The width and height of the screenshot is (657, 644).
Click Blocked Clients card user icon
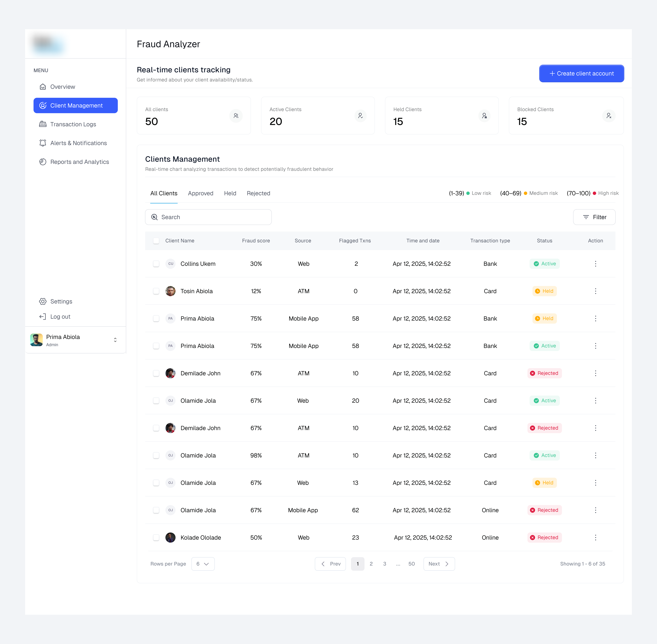pos(609,116)
